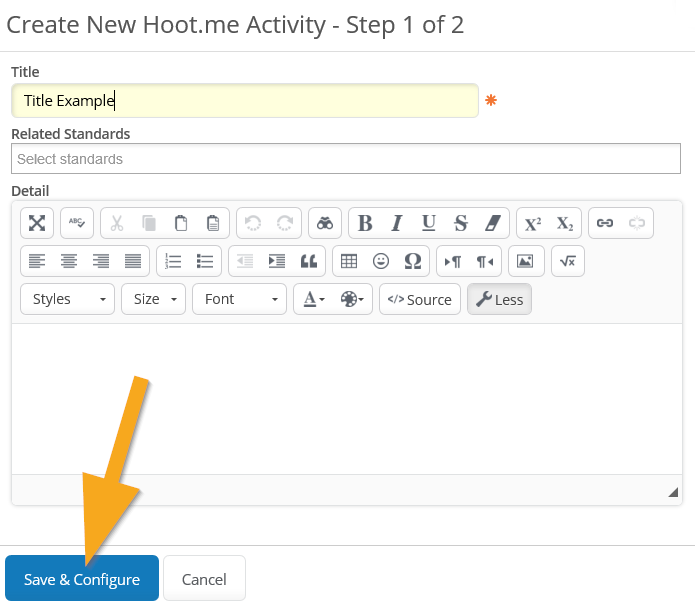Paste as plain text icon
This screenshot has height=611, width=695.
tap(213, 223)
